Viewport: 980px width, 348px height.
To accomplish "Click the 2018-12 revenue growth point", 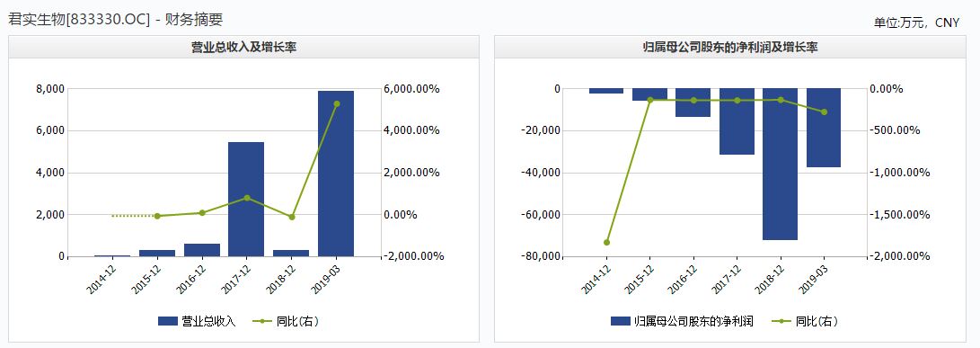I will [x=291, y=218].
